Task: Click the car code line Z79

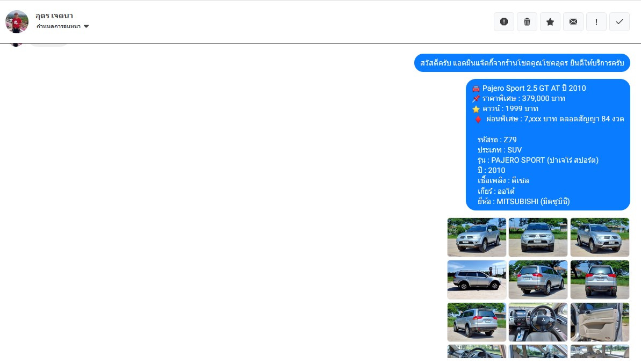Action: pos(497,140)
